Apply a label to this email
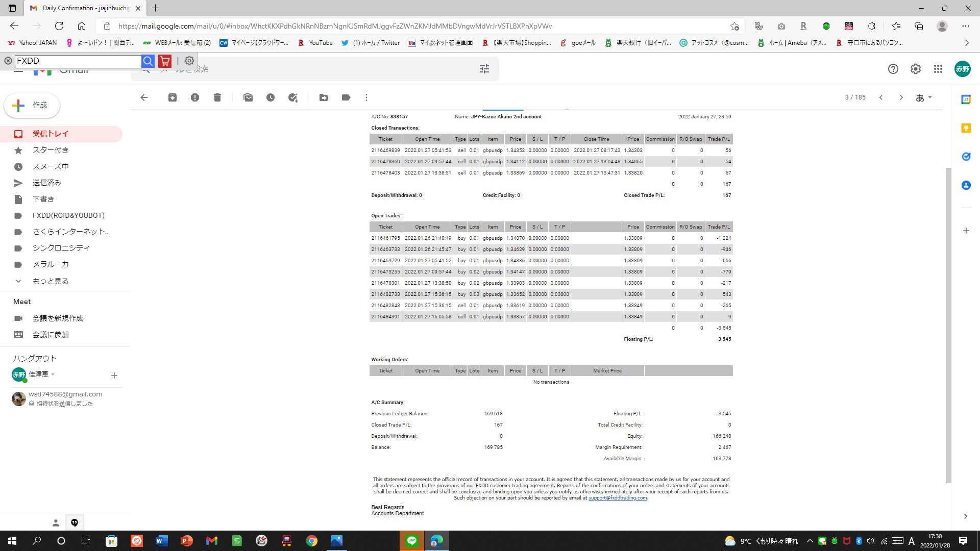Viewport: 980px width, 551px height. click(346, 97)
